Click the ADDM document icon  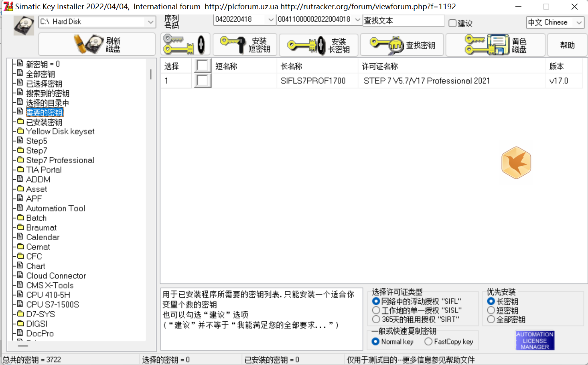click(x=20, y=179)
